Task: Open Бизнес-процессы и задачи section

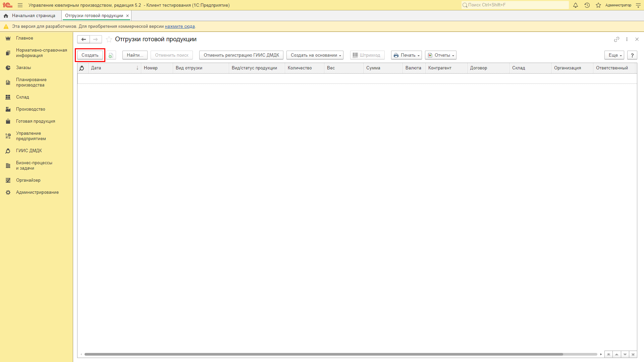Action: click(36, 166)
